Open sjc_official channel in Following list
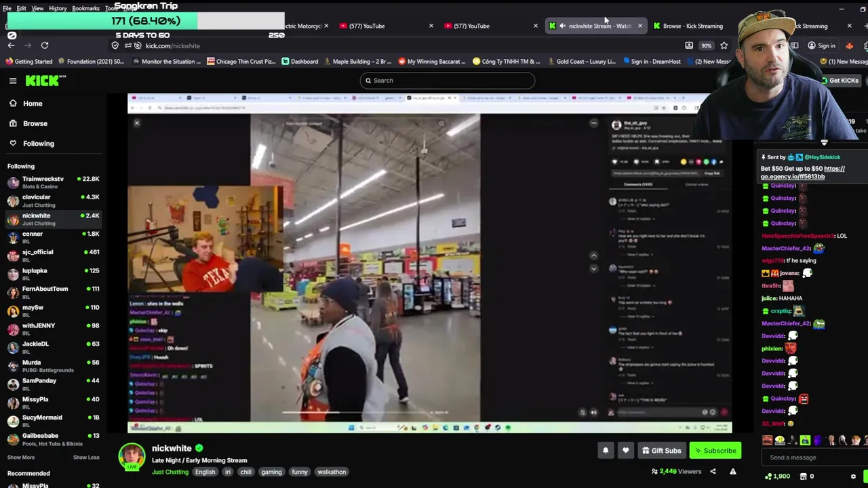The width and height of the screenshot is (868, 488). point(53,256)
